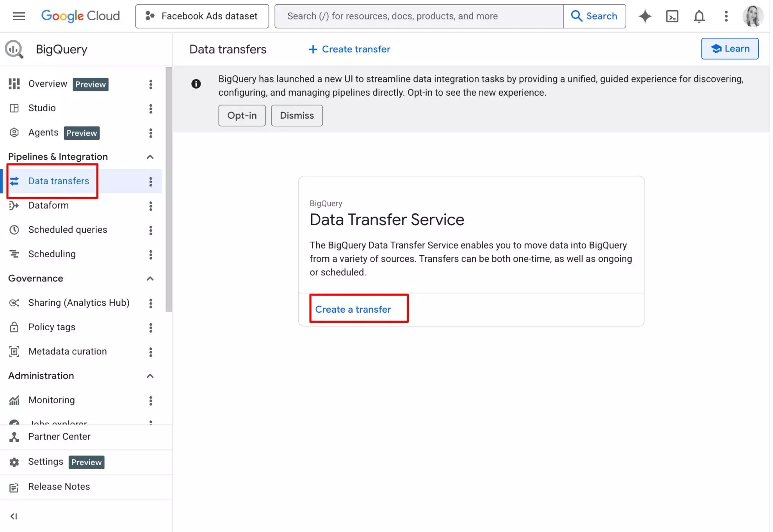The image size is (773, 532).
Task: Click the Create a transfer link
Action: point(353,310)
